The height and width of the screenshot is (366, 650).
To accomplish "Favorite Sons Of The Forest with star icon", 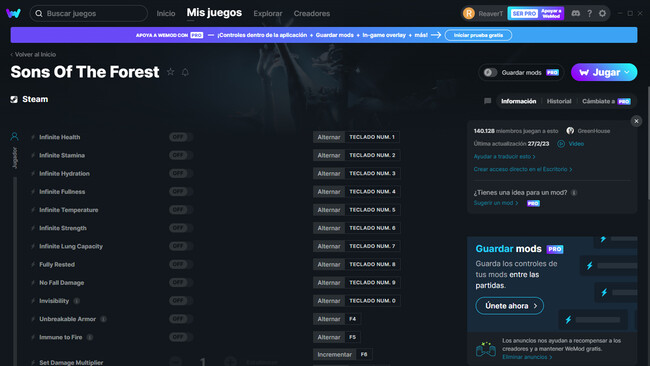I will pyautogui.click(x=170, y=72).
